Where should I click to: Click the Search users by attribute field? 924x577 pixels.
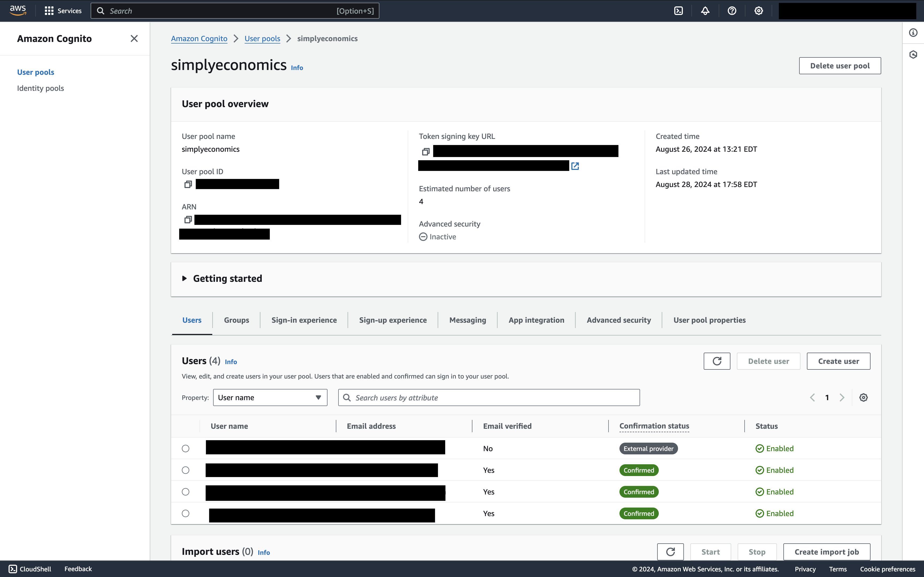(x=489, y=398)
